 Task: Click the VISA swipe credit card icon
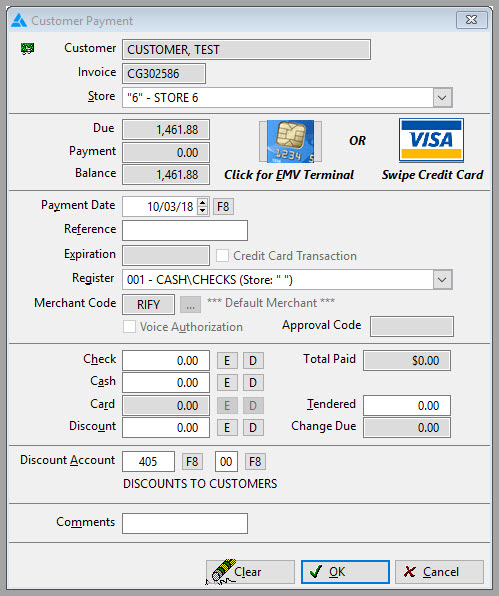431,140
